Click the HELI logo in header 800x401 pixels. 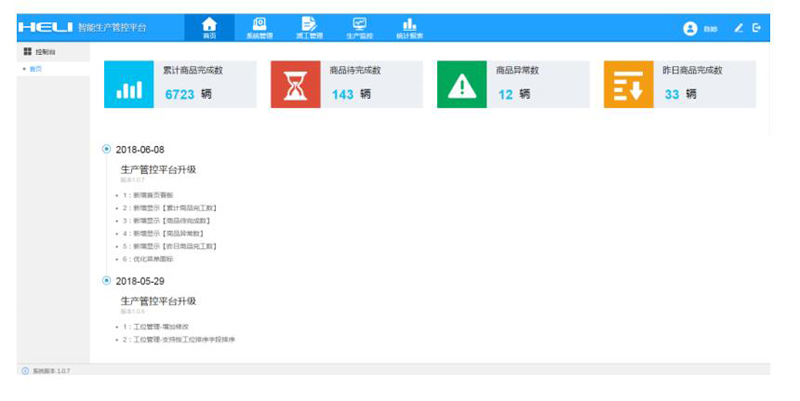pos(45,27)
